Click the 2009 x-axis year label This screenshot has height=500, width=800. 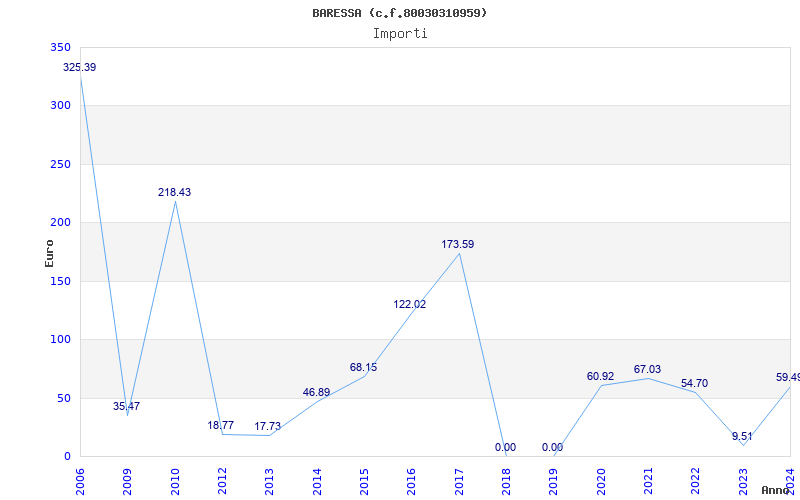click(128, 482)
